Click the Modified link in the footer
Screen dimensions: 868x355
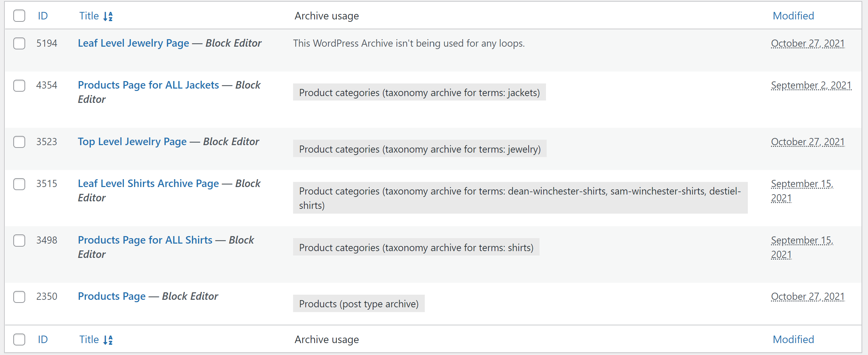click(793, 339)
